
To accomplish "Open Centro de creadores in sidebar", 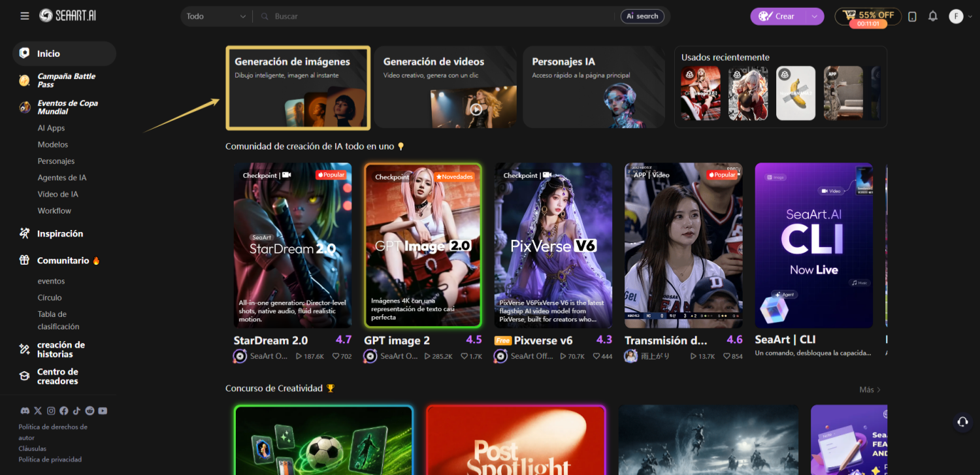I will 57,376.
